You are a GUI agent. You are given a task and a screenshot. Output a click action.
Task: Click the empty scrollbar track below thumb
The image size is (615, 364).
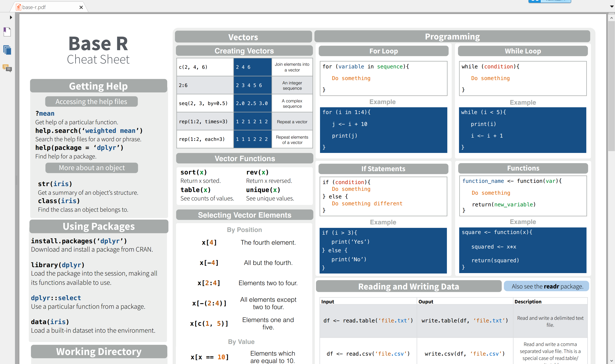[x=611, y=245]
